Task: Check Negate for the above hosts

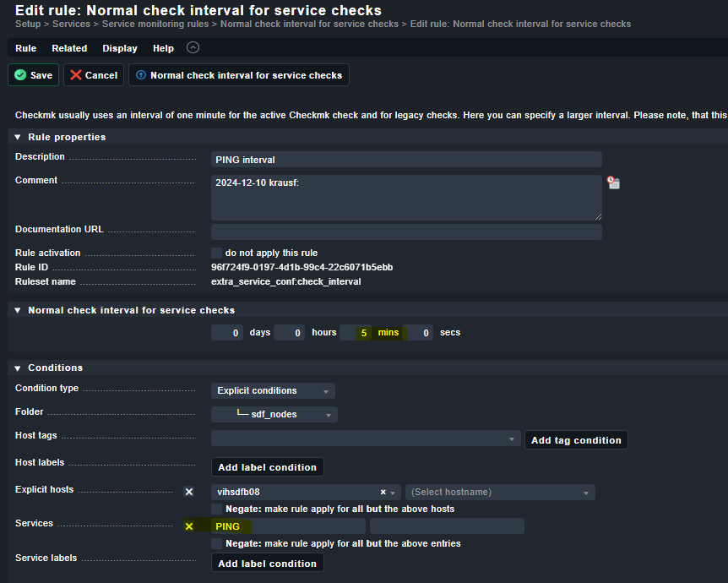Action: pyautogui.click(x=217, y=509)
